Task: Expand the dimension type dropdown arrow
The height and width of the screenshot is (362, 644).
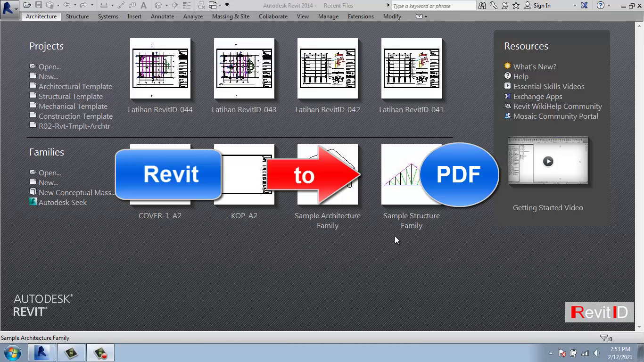Action: coord(112,5)
